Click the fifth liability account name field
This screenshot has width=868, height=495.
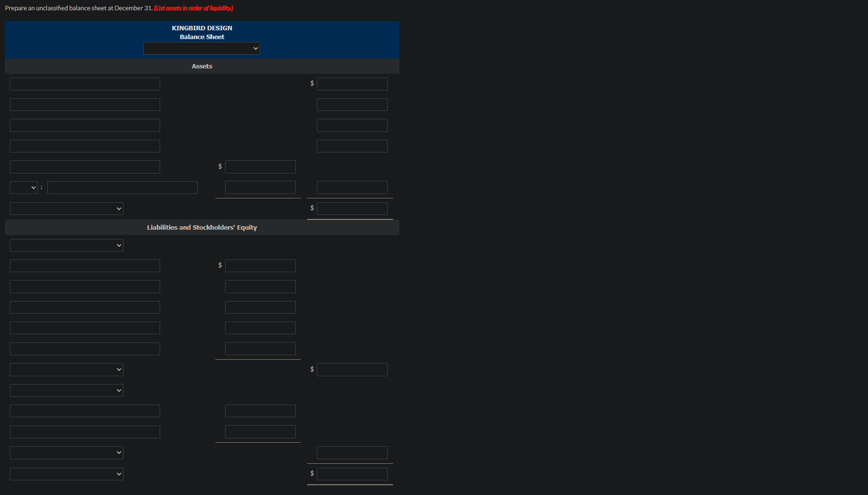(x=85, y=349)
